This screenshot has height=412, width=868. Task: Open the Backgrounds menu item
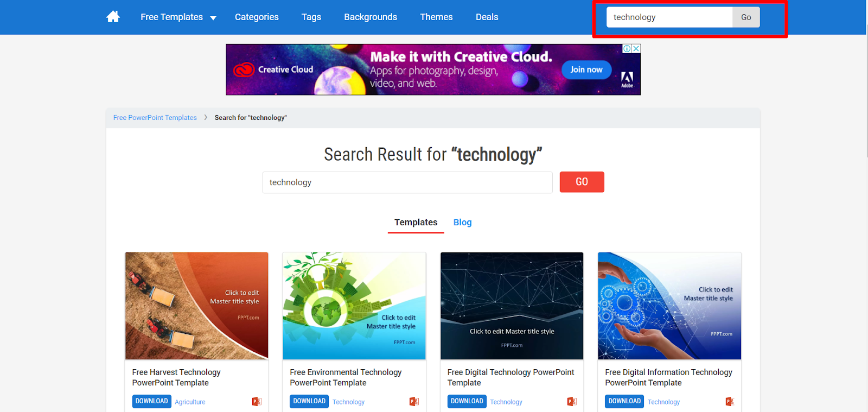[371, 17]
